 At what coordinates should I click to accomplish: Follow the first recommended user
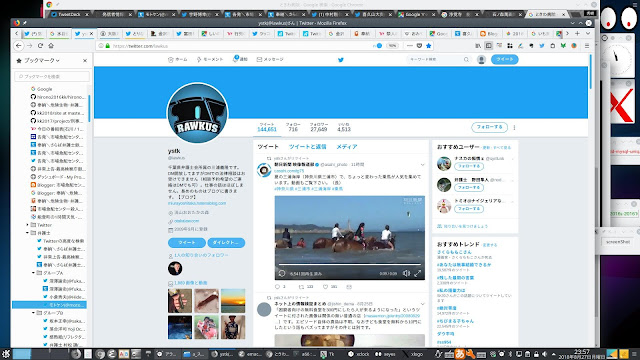pos(469,167)
